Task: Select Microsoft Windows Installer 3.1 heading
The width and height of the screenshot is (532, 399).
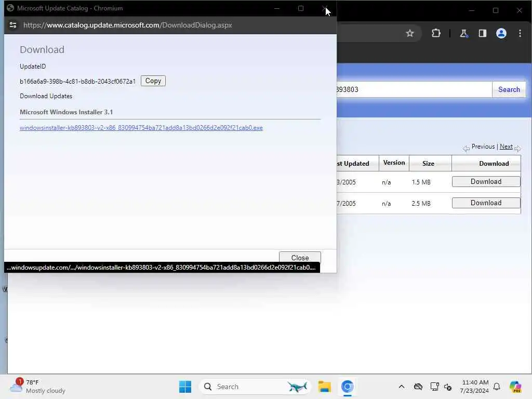Action: [66, 112]
